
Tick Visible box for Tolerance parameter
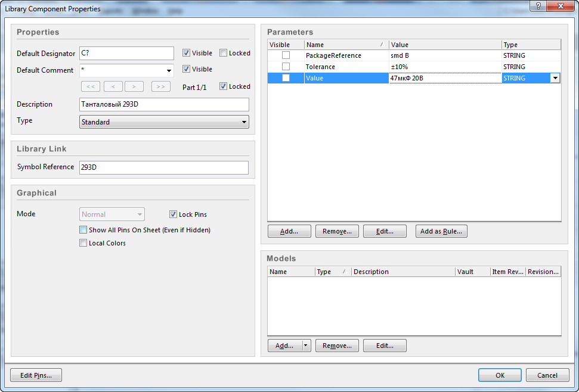[286, 67]
